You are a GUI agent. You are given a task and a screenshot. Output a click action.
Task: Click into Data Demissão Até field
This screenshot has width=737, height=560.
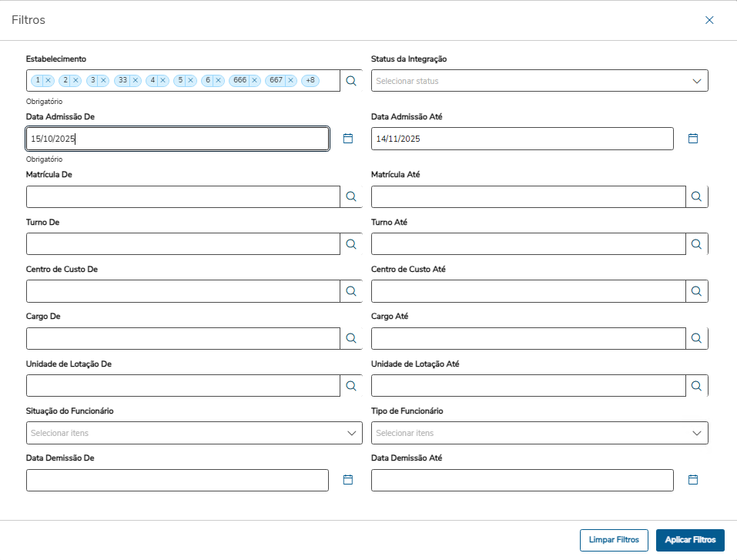[x=522, y=480]
